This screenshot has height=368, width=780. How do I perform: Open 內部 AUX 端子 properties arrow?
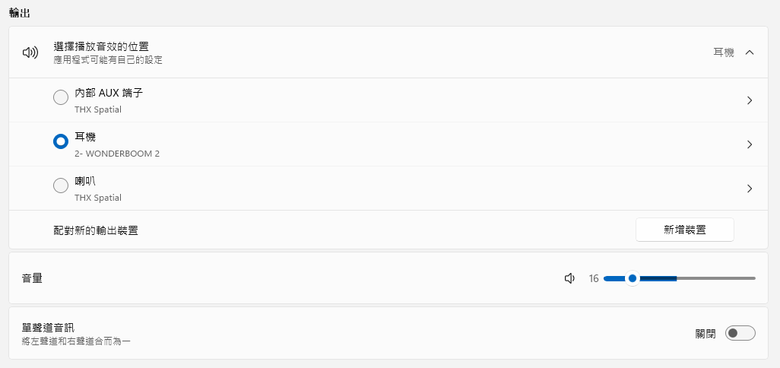(750, 100)
